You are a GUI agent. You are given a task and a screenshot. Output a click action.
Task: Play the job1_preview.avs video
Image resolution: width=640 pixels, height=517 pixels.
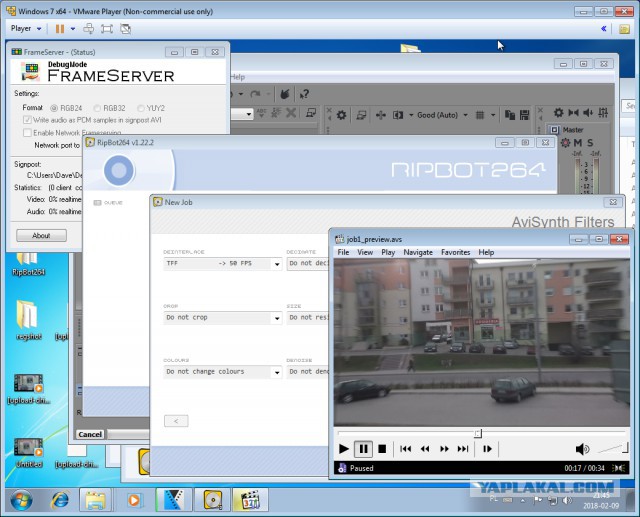[x=344, y=449]
